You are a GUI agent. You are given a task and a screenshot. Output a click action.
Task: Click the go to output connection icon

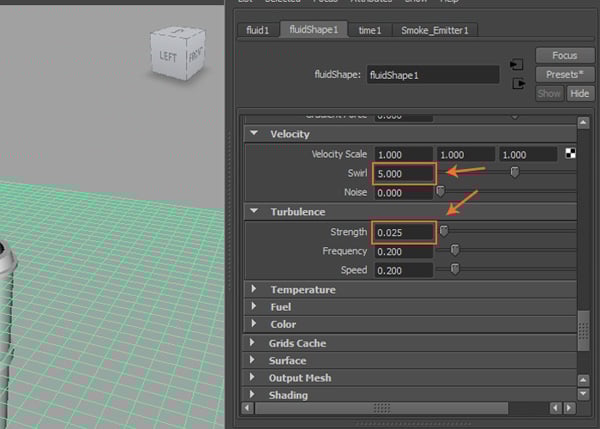point(518,84)
